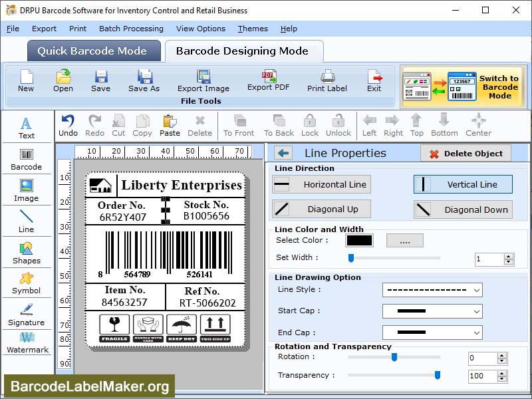
Task: Align object to Bottom
Action: point(444,126)
